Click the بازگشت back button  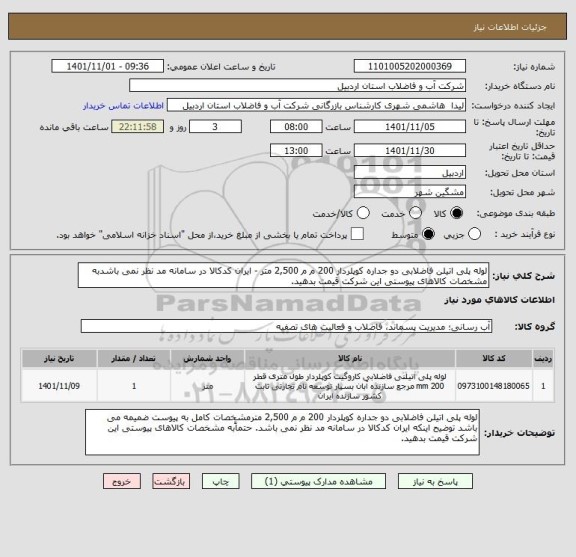point(171,481)
